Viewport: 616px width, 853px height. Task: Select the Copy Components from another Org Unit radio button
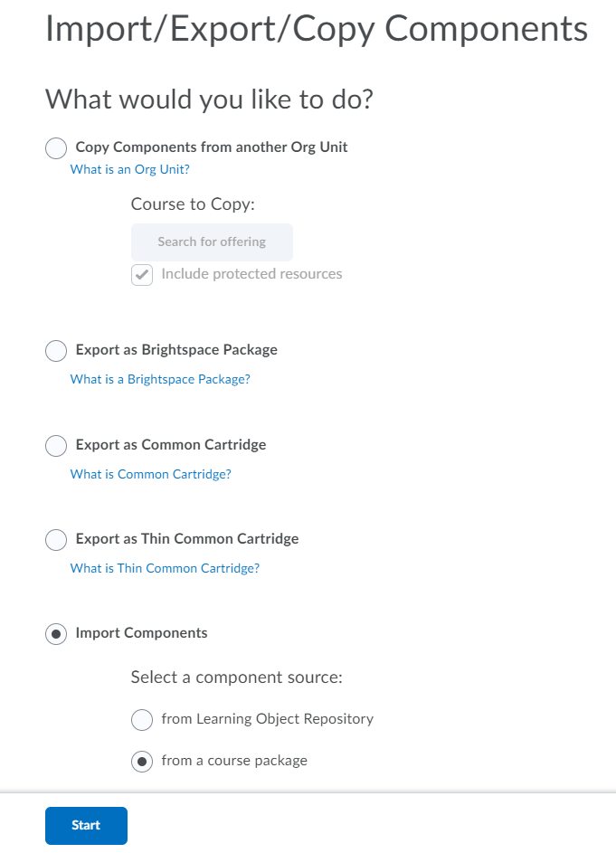pyautogui.click(x=56, y=148)
